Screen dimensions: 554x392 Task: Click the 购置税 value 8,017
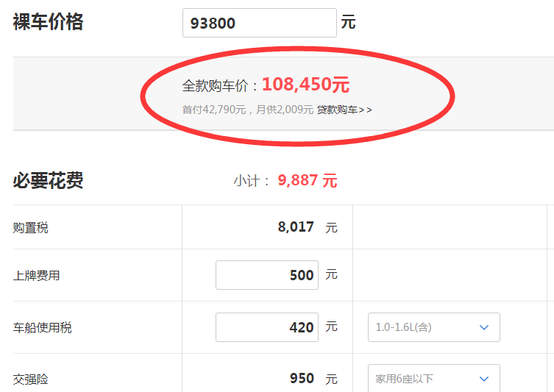pyautogui.click(x=296, y=227)
